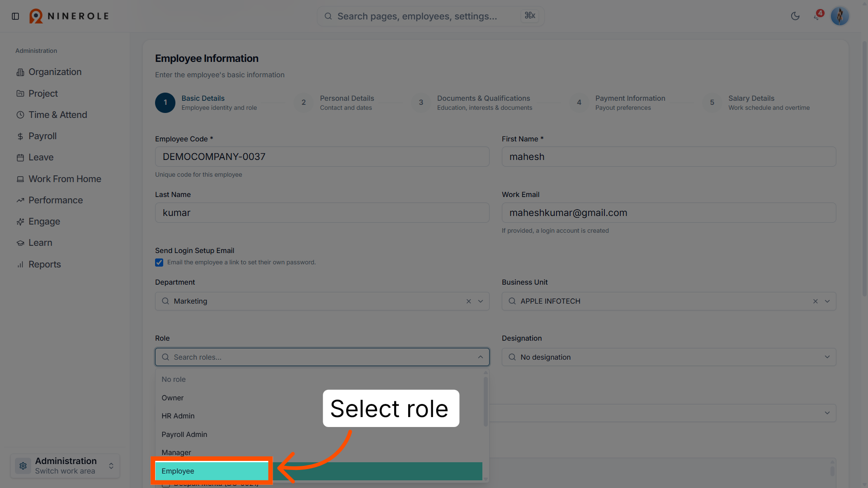Expand the Department dropdown chevron

click(481, 301)
